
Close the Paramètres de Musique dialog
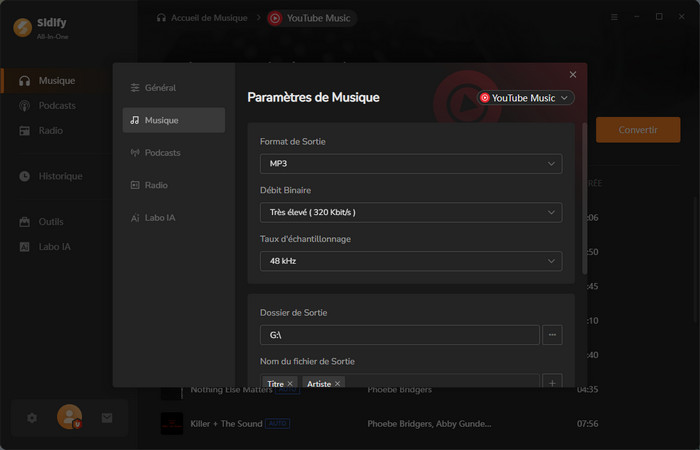(x=573, y=75)
